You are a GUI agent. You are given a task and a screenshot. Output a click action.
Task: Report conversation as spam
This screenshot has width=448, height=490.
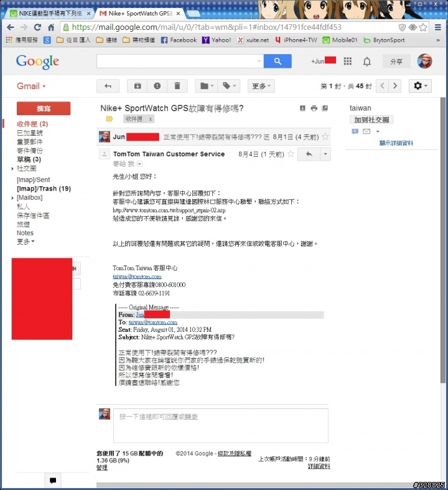click(157, 86)
